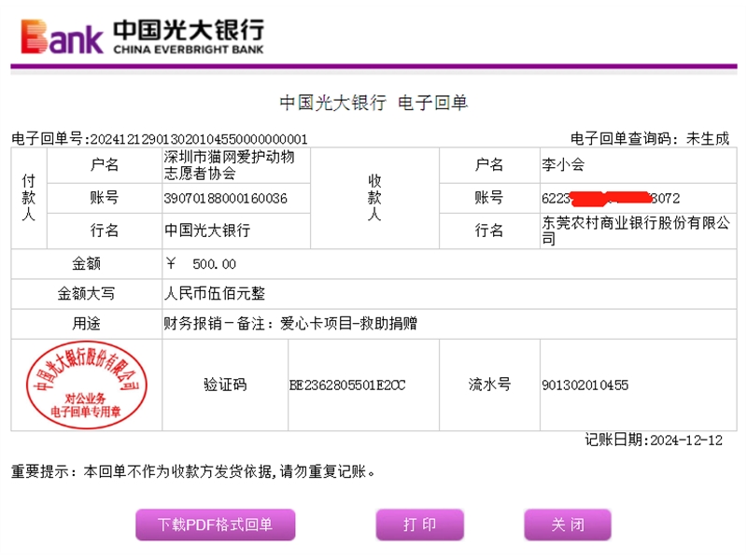Click the 验证码 label cell

[225, 385]
